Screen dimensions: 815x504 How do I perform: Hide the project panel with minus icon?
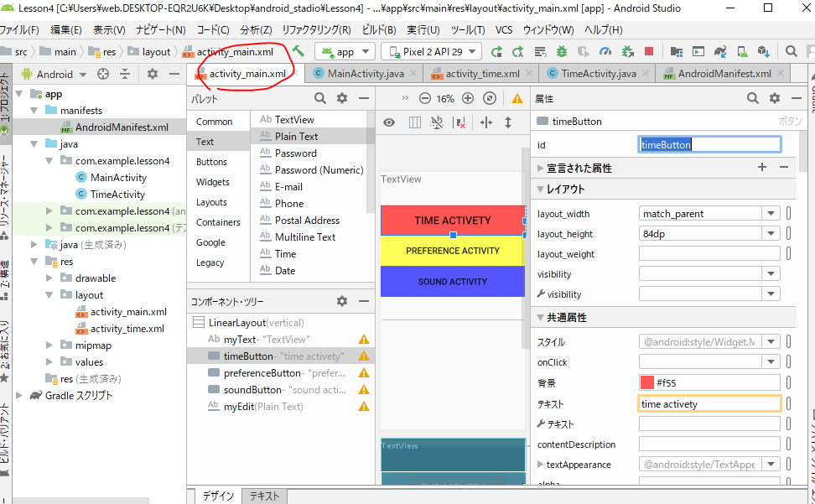pyautogui.click(x=174, y=75)
